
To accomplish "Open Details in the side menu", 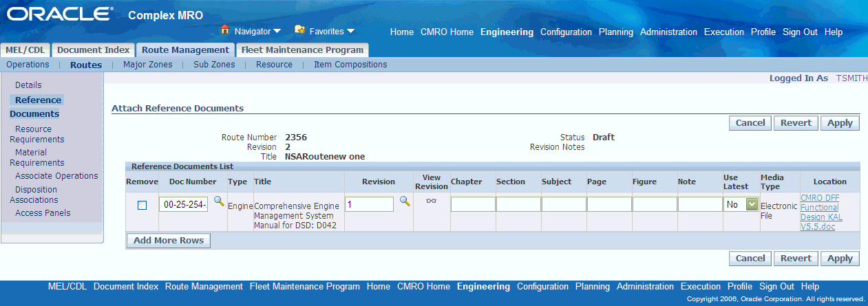I will click(x=28, y=85).
